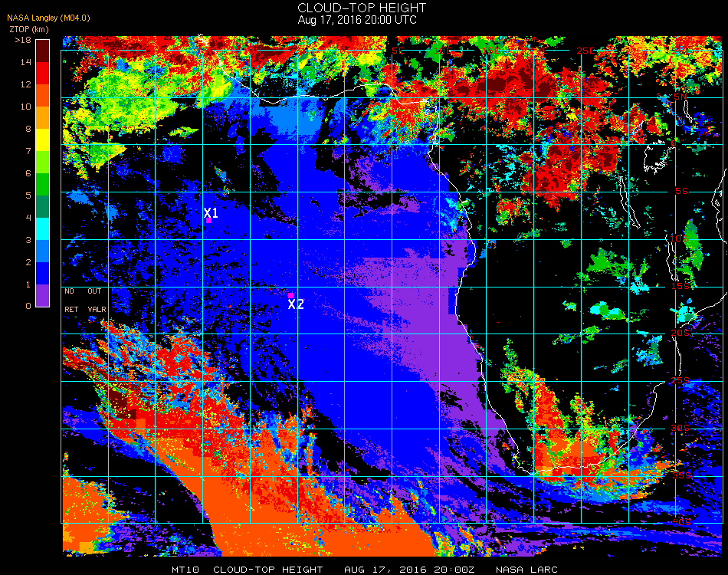Select the teal 4-5 km legend swatch
Viewport: 728px width, 575px height.
coord(42,207)
